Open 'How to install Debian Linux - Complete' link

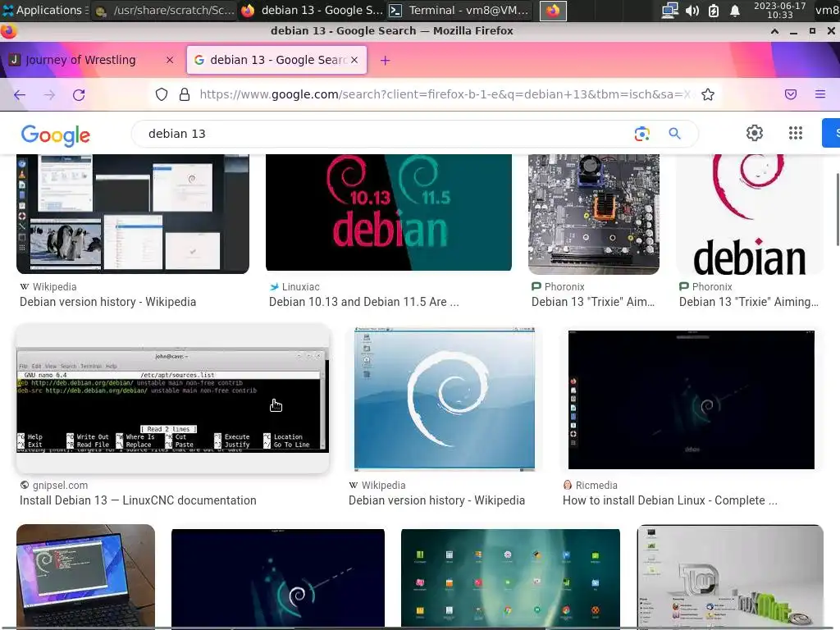[x=669, y=500]
